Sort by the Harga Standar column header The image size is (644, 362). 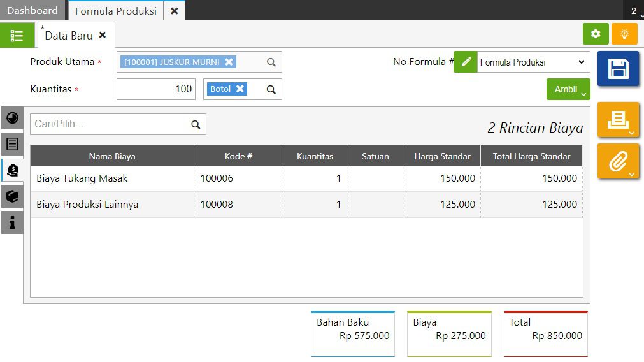(442, 156)
